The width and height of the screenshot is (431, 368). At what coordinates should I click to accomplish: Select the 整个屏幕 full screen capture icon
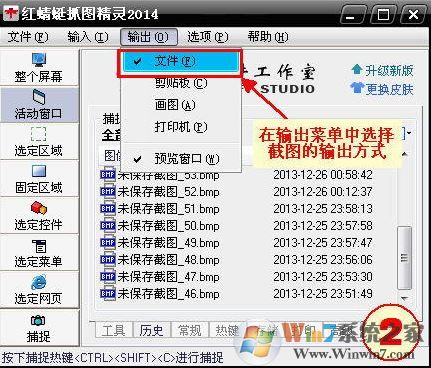[x=39, y=60]
